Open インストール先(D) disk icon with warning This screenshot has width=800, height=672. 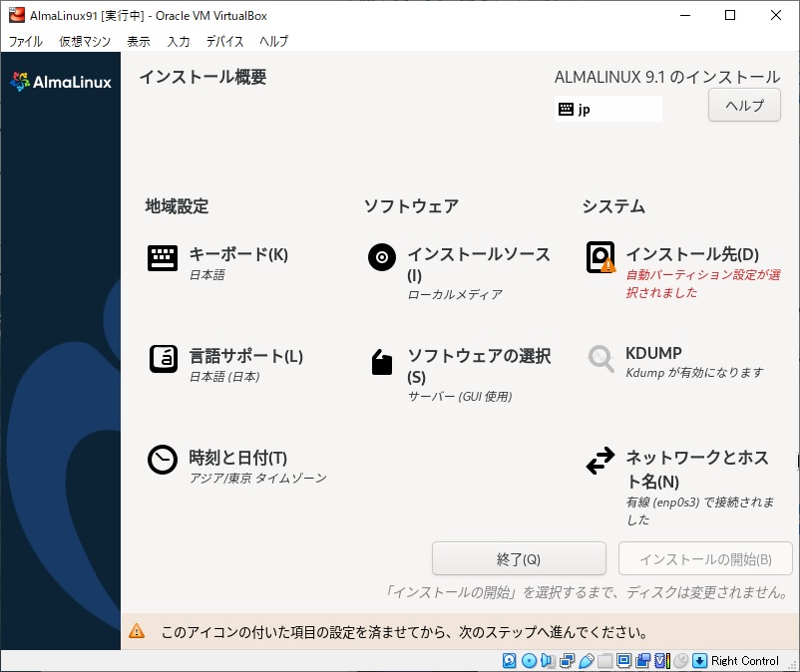pos(601,257)
